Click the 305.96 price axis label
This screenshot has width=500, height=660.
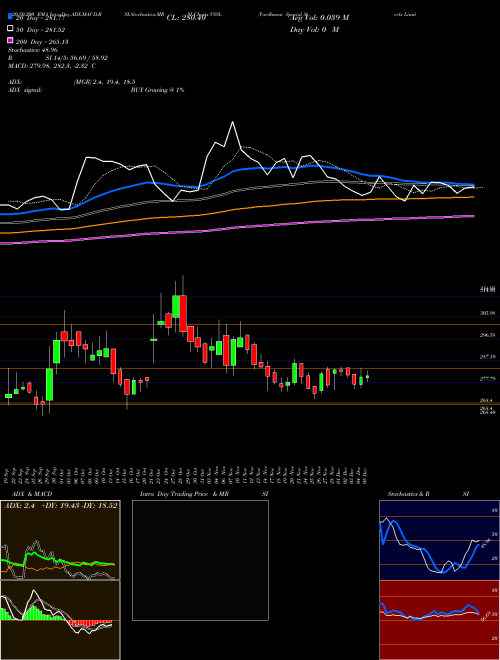point(487,313)
